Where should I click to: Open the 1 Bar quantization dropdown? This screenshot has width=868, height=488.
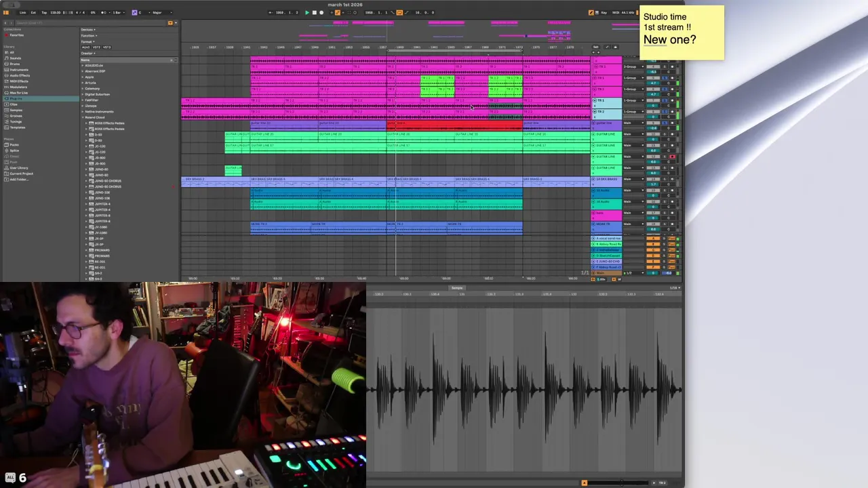(x=119, y=12)
